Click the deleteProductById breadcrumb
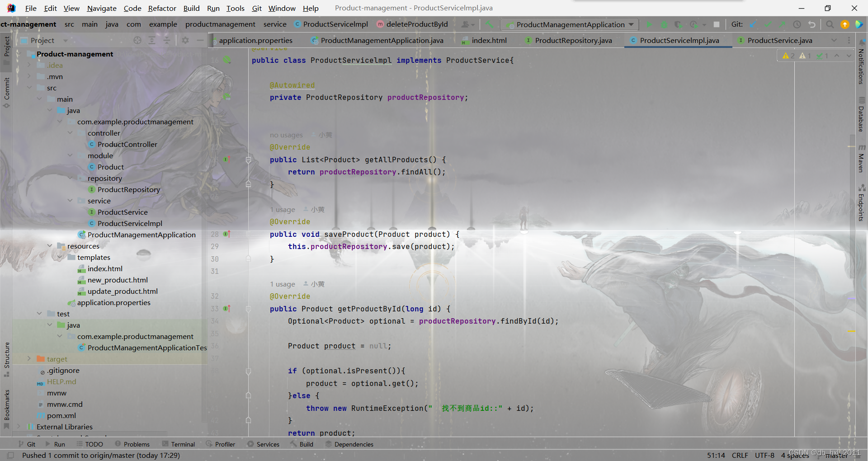 tap(412, 24)
